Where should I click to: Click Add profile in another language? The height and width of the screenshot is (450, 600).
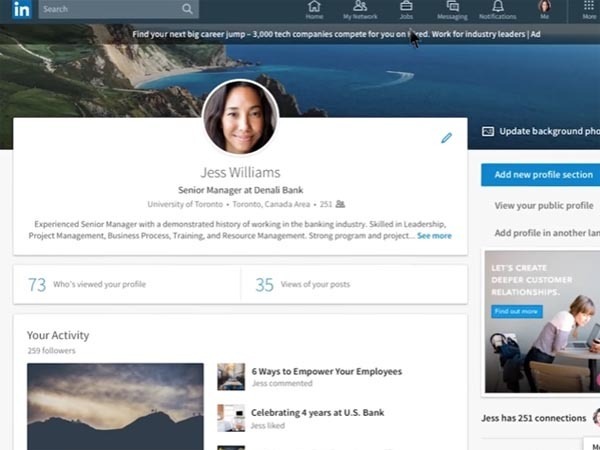[547, 233]
